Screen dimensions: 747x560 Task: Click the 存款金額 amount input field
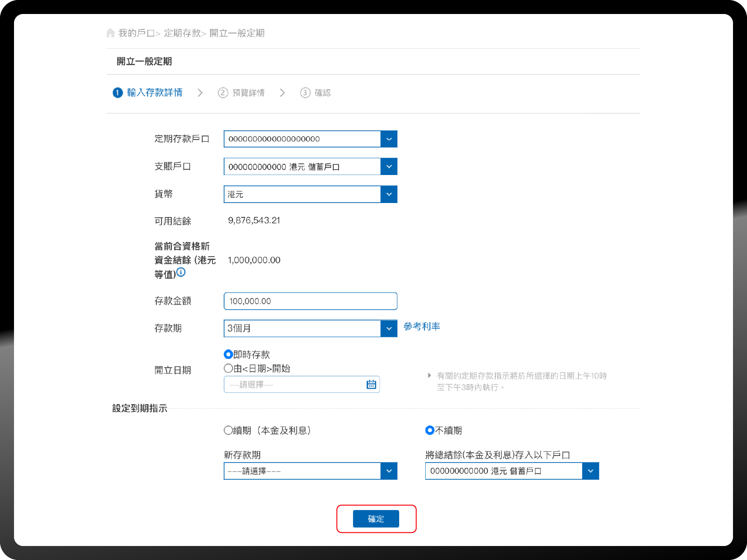[x=310, y=301]
